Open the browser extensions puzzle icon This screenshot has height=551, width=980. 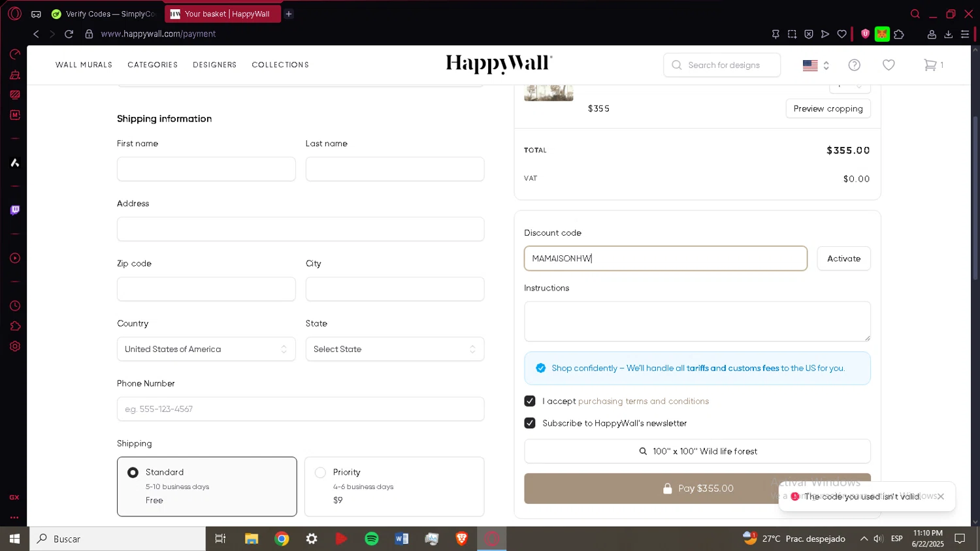coord(899,34)
